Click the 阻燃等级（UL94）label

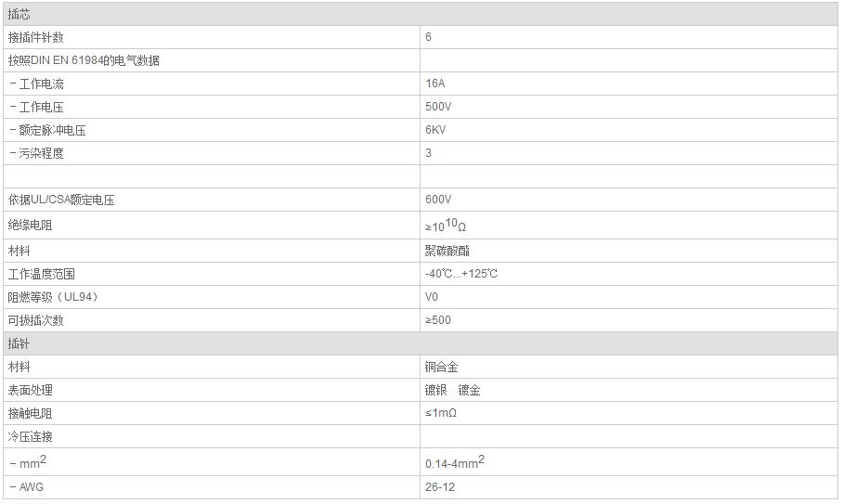click(x=53, y=297)
